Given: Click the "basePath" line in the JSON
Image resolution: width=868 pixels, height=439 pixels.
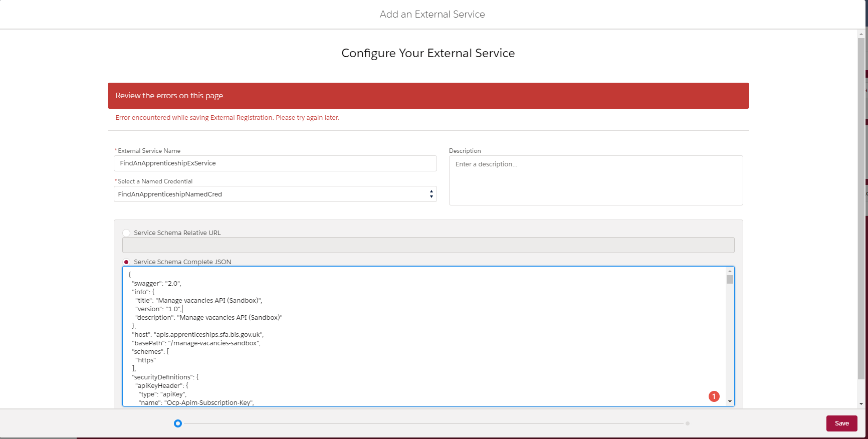Looking at the screenshot, I should click(196, 343).
